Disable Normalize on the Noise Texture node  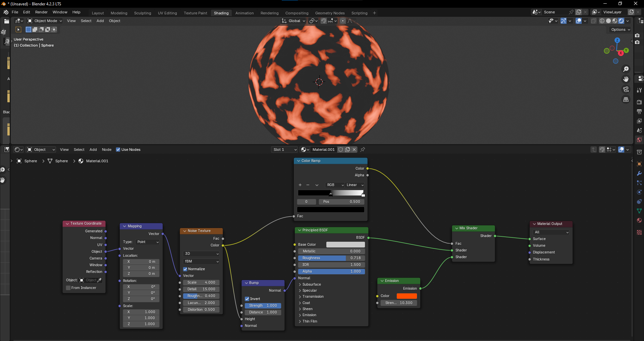click(x=185, y=269)
